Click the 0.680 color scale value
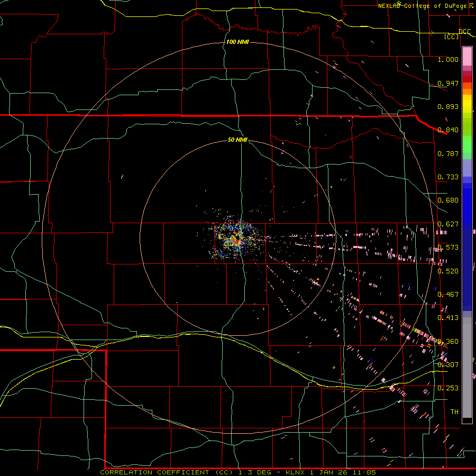This screenshot has height=476, width=476. click(x=448, y=200)
